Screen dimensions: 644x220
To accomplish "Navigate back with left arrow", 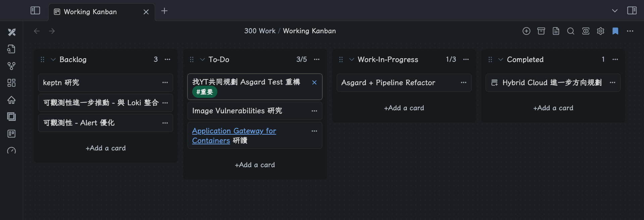I will (x=37, y=31).
